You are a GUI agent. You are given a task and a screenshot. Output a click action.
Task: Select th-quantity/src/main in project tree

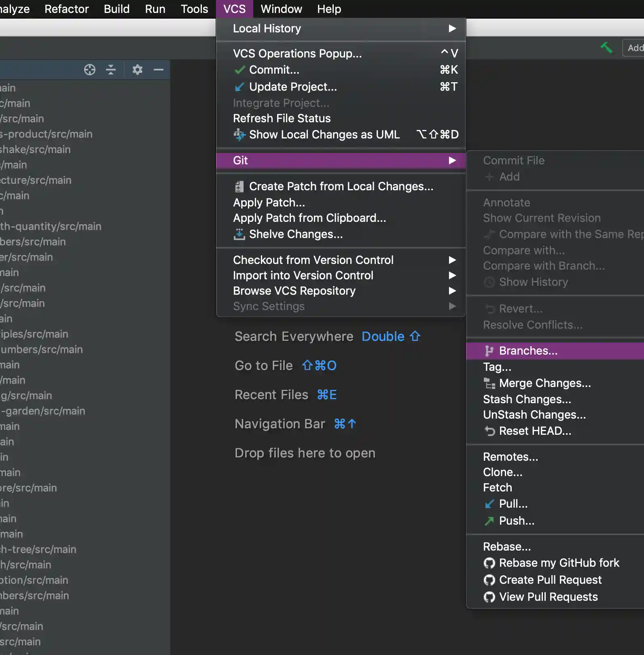pyautogui.click(x=51, y=227)
